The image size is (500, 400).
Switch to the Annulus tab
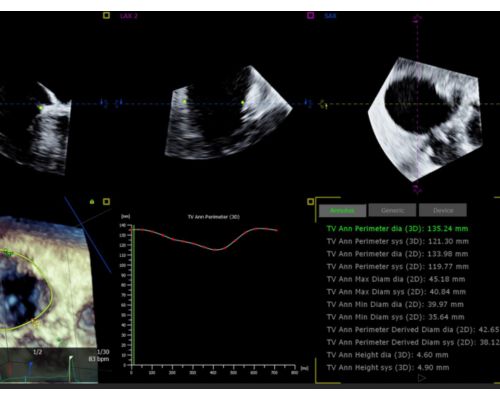[x=342, y=210]
